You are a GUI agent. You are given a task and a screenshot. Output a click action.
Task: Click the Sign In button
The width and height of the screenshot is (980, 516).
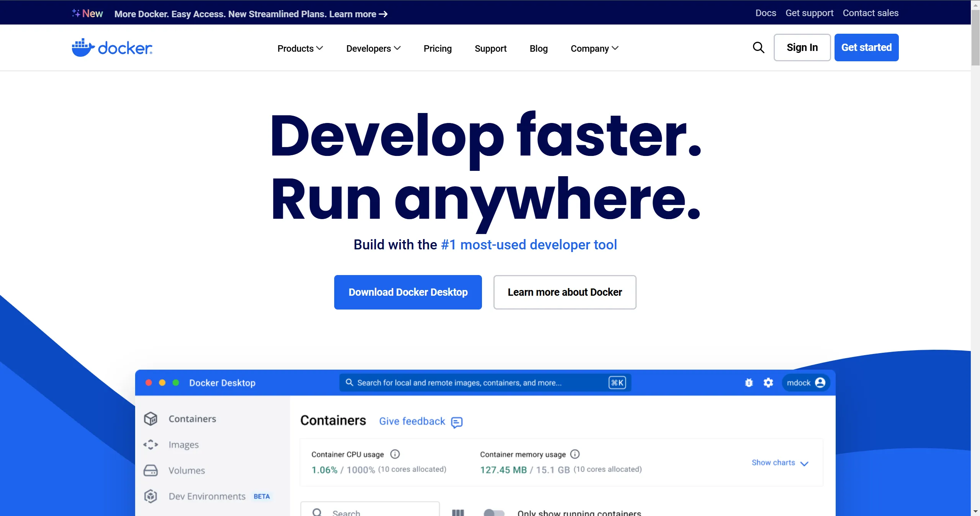click(x=802, y=48)
